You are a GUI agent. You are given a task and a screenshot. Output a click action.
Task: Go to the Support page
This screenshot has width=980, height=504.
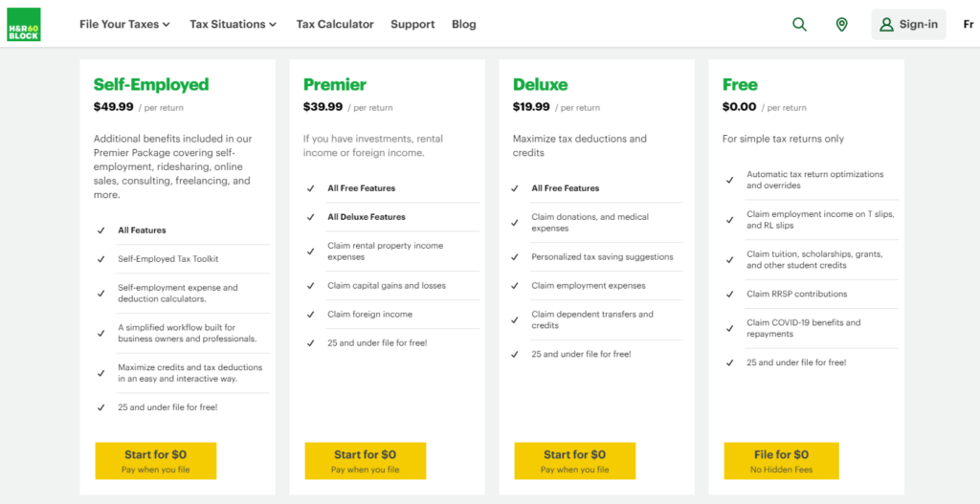pyautogui.click(x=412, y=24)
